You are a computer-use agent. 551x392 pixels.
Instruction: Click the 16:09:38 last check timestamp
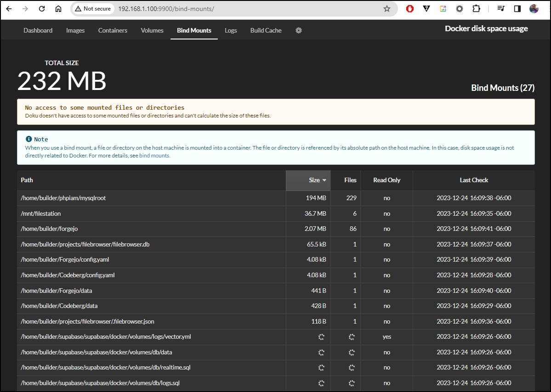[474, 198]
